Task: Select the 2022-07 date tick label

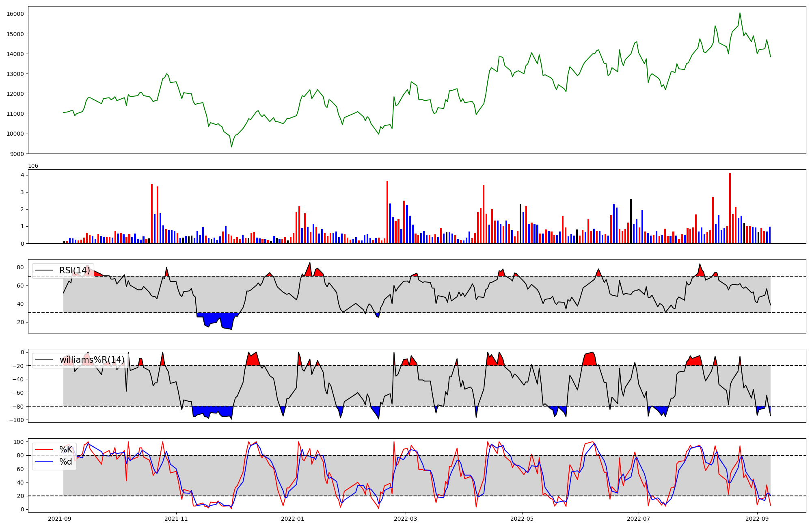Action: [638, 519]
